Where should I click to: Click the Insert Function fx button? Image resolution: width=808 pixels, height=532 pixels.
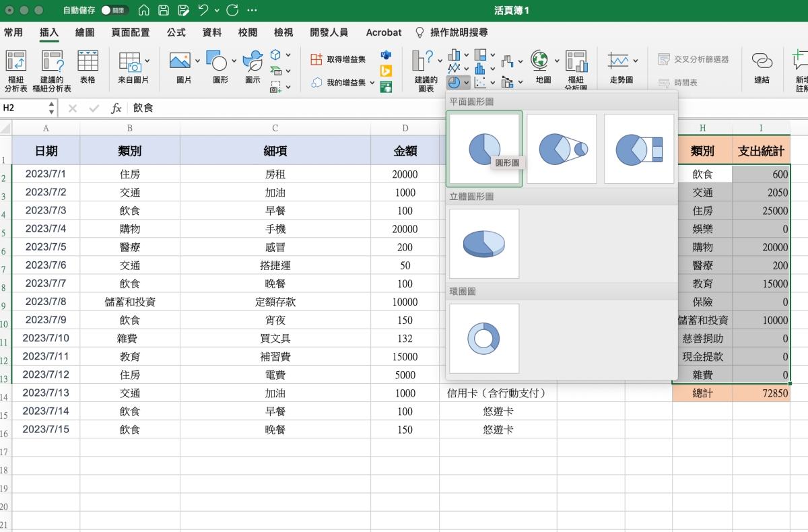click(x=116, y=108)
